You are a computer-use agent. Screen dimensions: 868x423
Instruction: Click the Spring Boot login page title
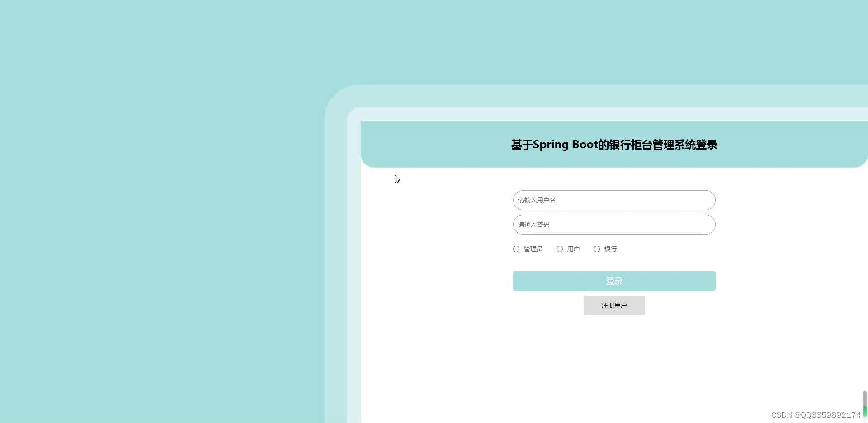pyautogui.click(x=614, y=145)
